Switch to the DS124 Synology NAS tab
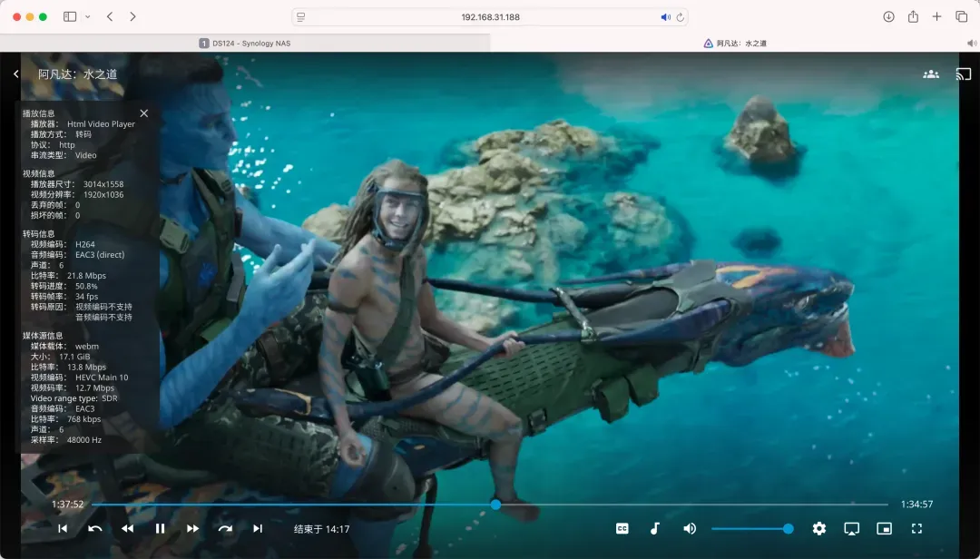The width and height of the screenshot is (980, 559). [245, 44]
